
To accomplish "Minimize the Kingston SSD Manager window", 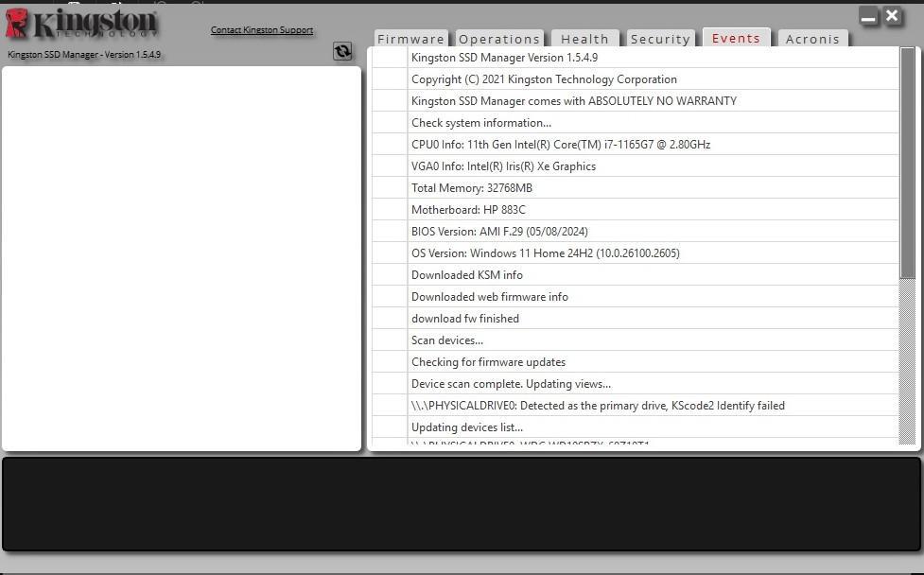I will pyautogui.click(x=868, y=16).
